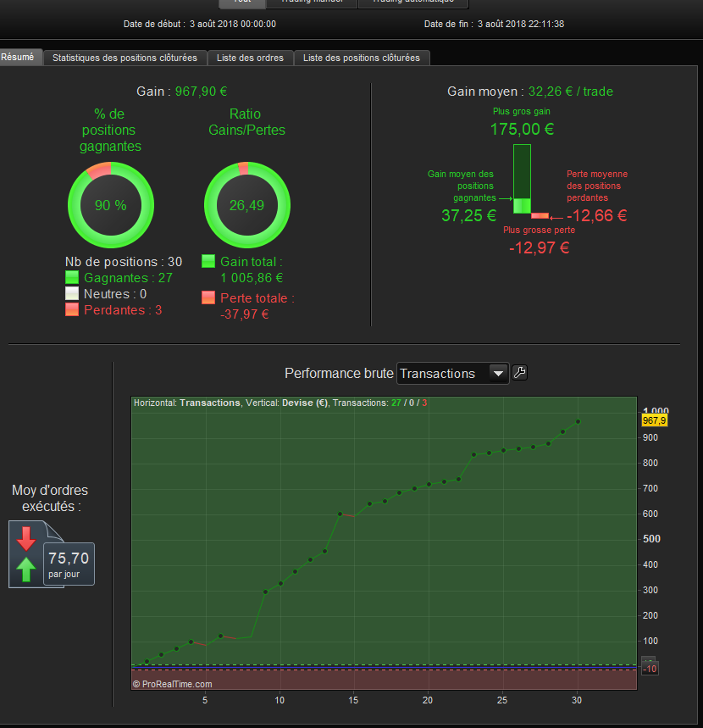Click the Date de fin value 3 août 2018 22:11:38
The image size is (703, 728).
coord(521,24)
